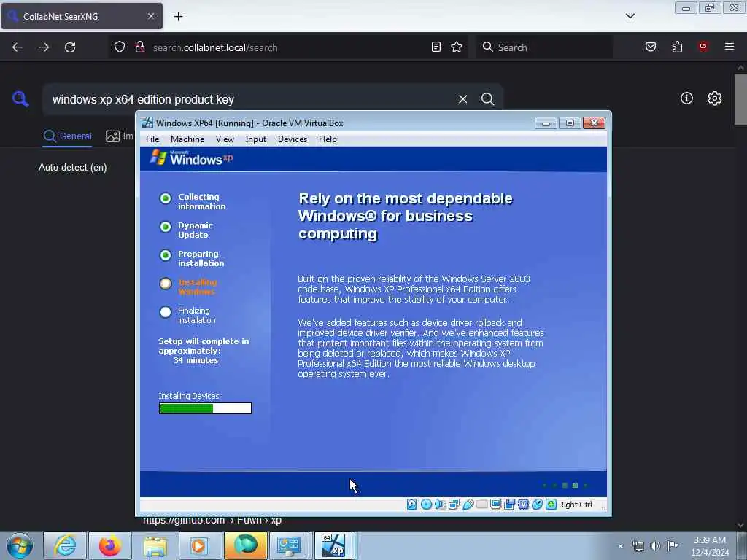Click the audio indicator in VirtualBox status bar
This screenshot has width=747, height=560.
point(440,505)
